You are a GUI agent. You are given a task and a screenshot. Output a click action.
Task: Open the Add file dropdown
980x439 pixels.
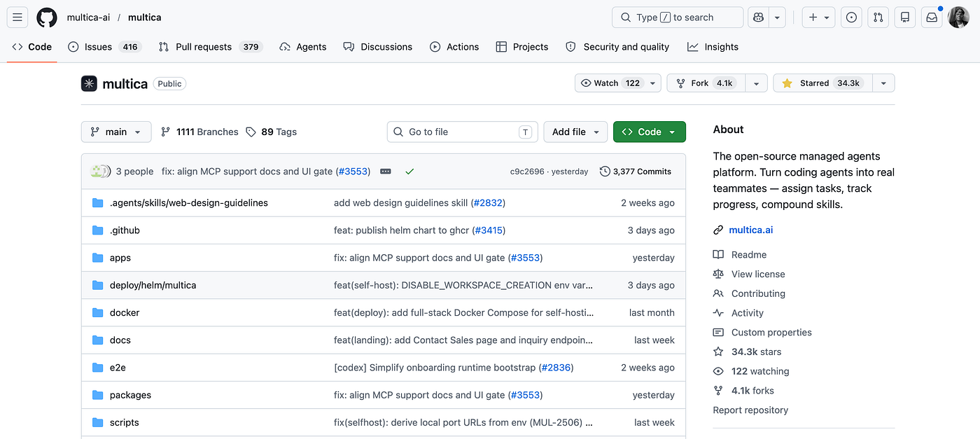point(575,132)
